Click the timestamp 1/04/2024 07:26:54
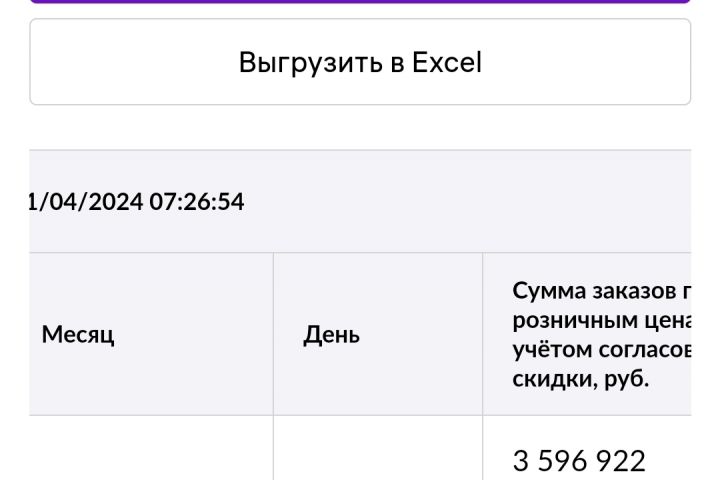Image resolution: width=720 pixels, height=480 pixels. click(137, 202)
